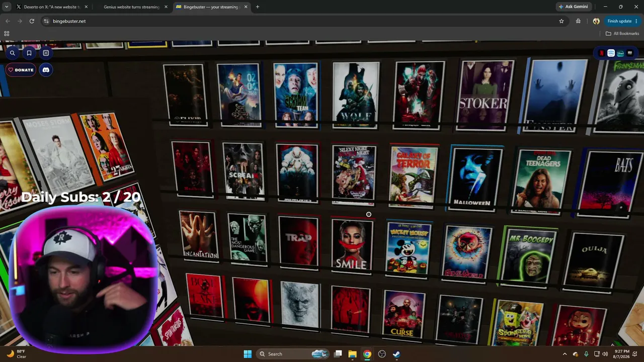Open the volume tray icon

(605, 354)
